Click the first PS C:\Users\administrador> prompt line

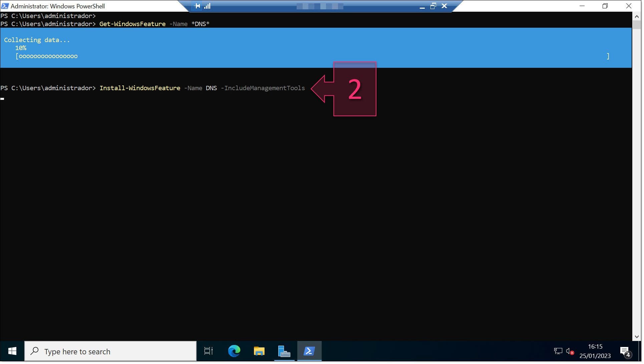click(x=48, y=16)
